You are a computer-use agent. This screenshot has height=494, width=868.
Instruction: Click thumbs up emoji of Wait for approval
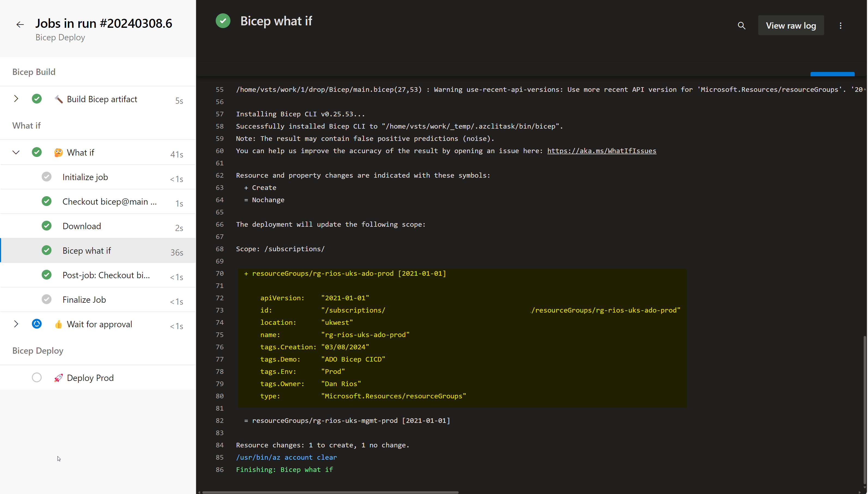tap(59, 324)
